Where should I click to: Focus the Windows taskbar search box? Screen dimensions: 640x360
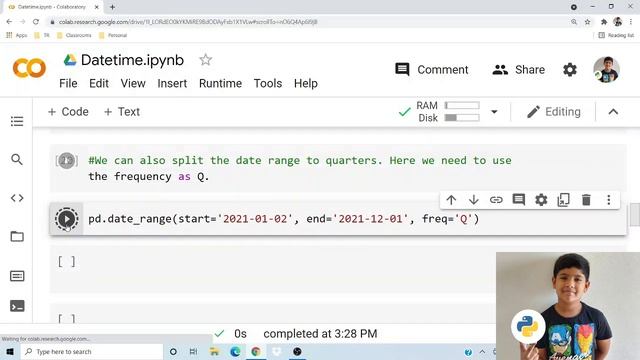91,352
